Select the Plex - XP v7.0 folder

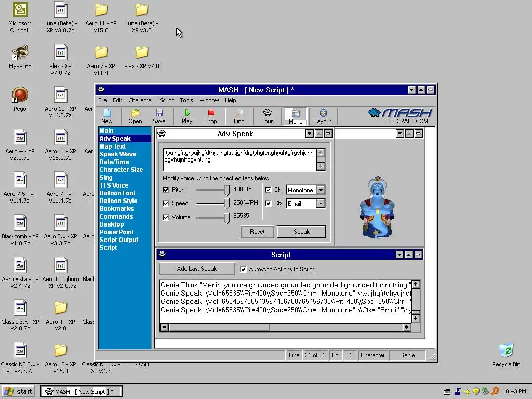pos(141,56)
